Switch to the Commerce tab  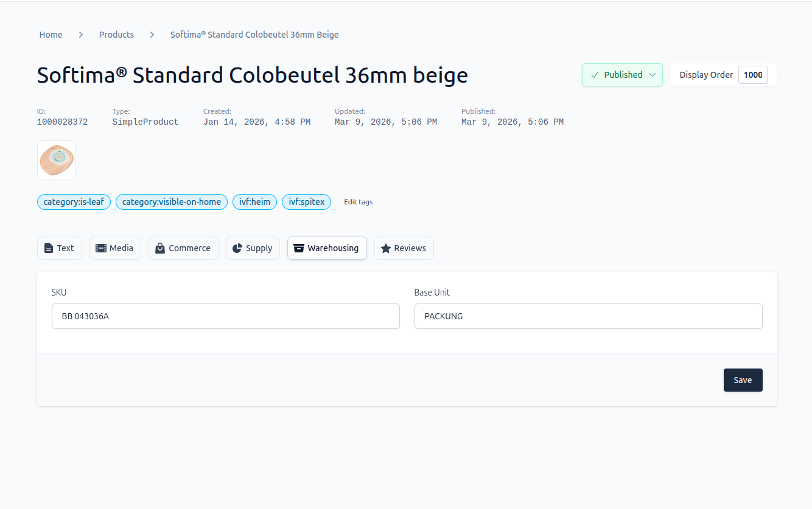(183, 248)
